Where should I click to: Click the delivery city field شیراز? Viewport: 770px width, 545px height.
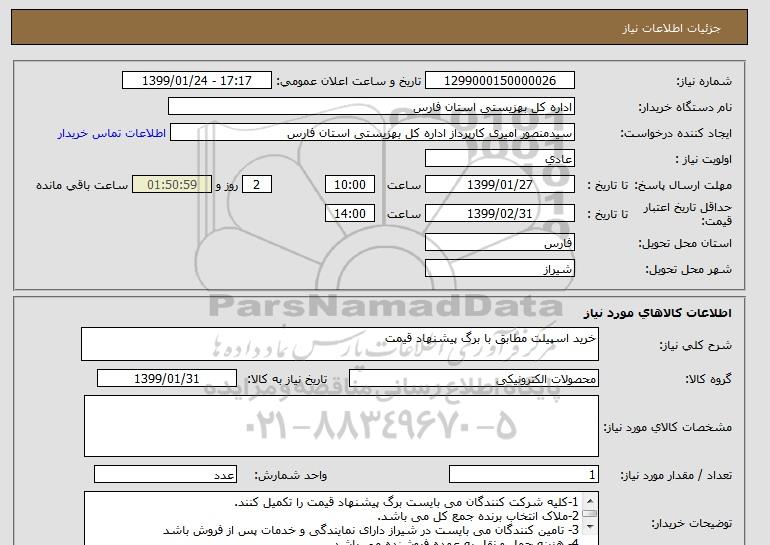tap(499, 269)
